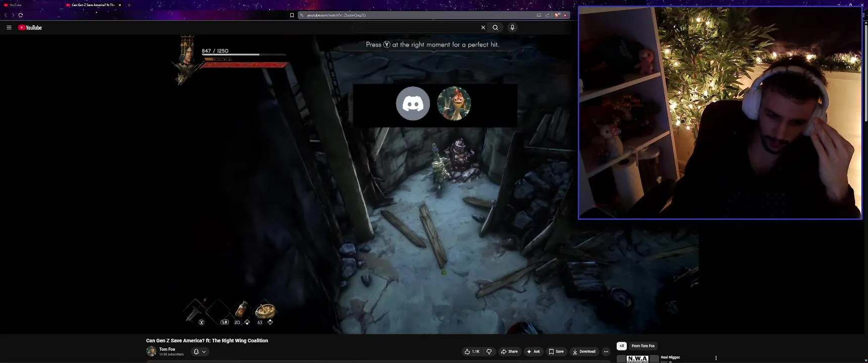Close the Can Gen Z Save America tab
The image size is (868, 363).
[120, 5]
